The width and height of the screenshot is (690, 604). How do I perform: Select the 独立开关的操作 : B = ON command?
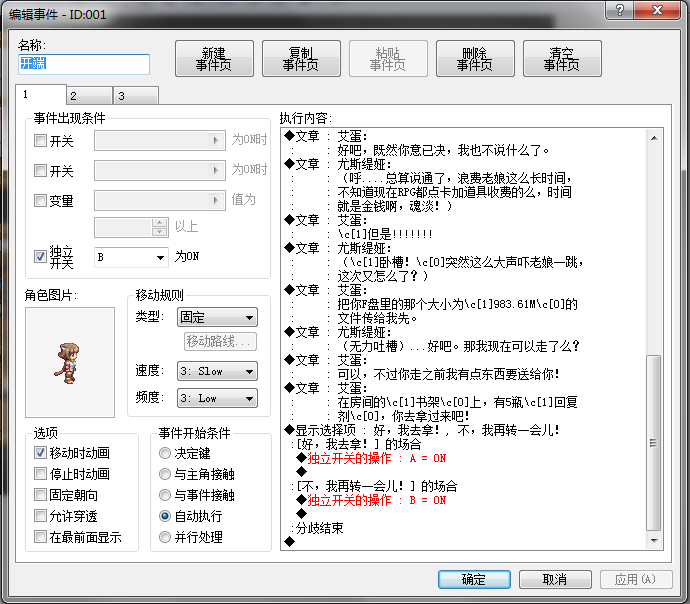pos(372,500)
